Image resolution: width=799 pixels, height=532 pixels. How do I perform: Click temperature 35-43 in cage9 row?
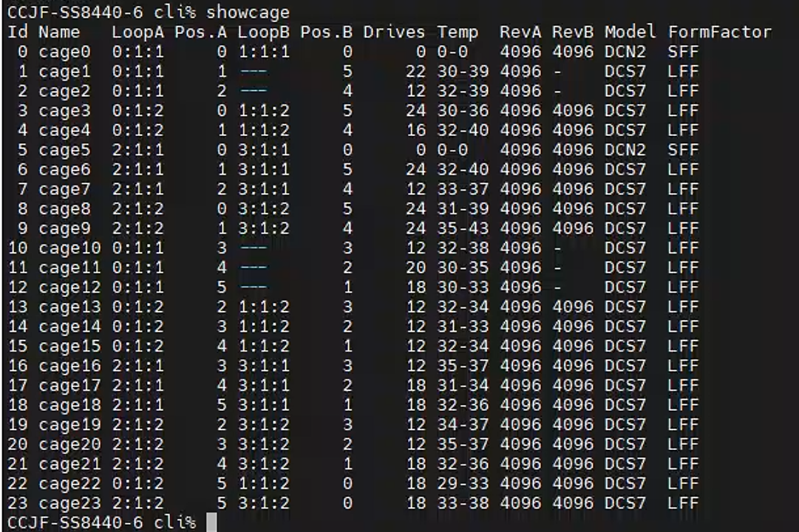pos(463,228)
